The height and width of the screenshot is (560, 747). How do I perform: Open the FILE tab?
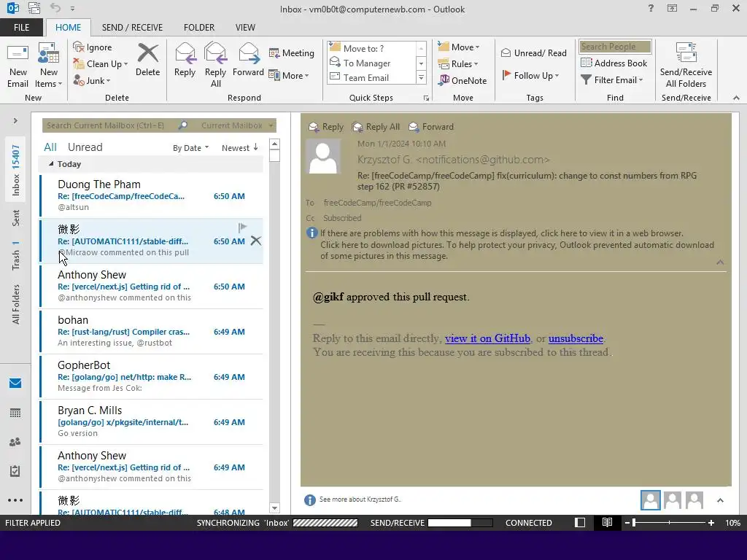pos(21,28)
